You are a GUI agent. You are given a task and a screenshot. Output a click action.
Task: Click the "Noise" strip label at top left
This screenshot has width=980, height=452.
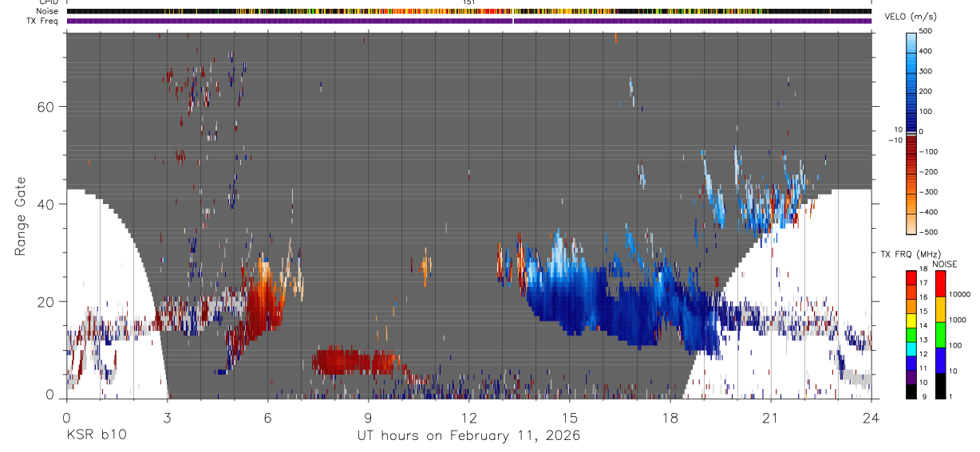[x=48, y=11]
